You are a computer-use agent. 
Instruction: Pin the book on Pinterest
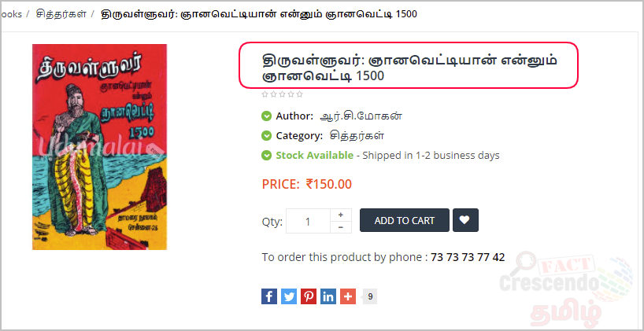tap(309, 296)
